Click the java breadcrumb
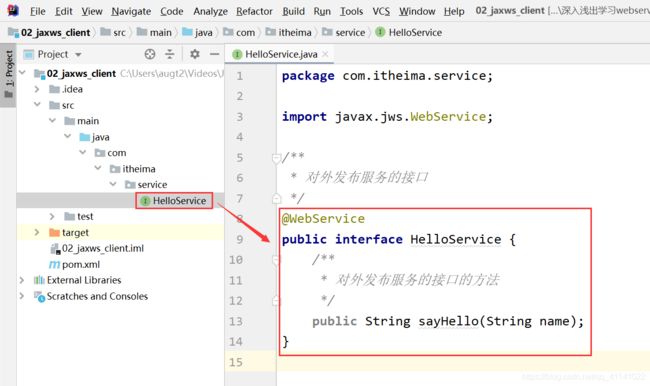The height and width of the screenshot is (386, 650). click(x=198, y=32)
